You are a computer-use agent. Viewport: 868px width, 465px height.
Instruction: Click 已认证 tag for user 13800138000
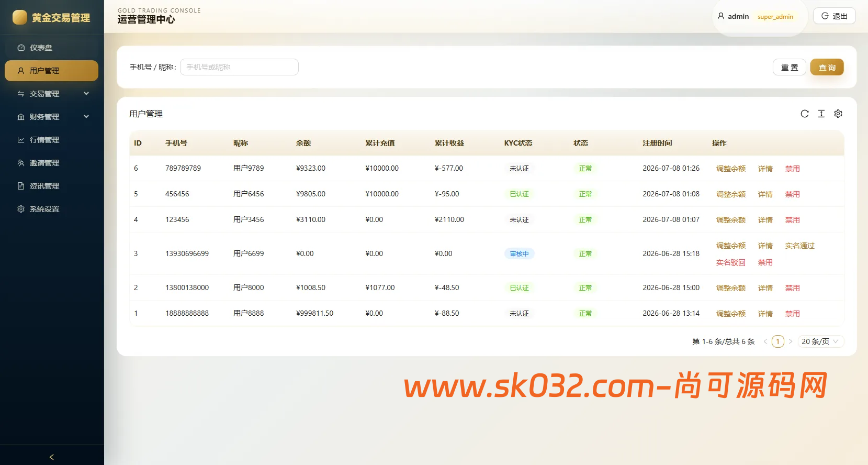tap(519, 288)
